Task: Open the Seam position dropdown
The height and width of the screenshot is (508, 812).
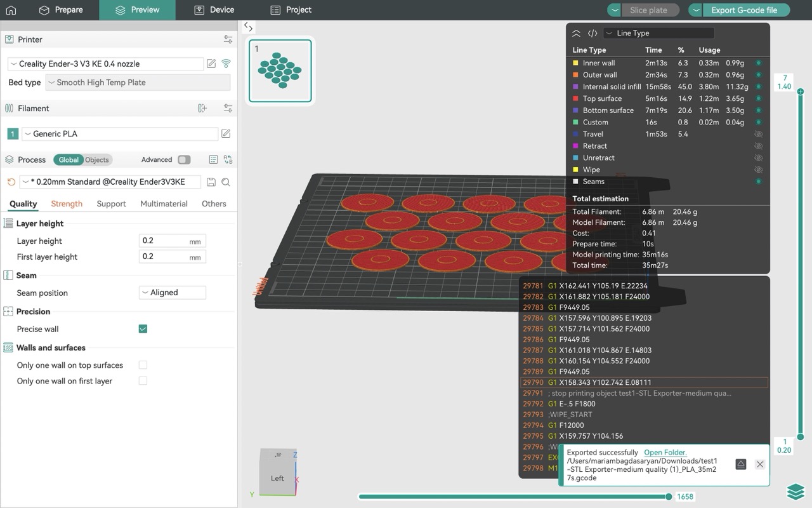Action: tap(172, 293)
